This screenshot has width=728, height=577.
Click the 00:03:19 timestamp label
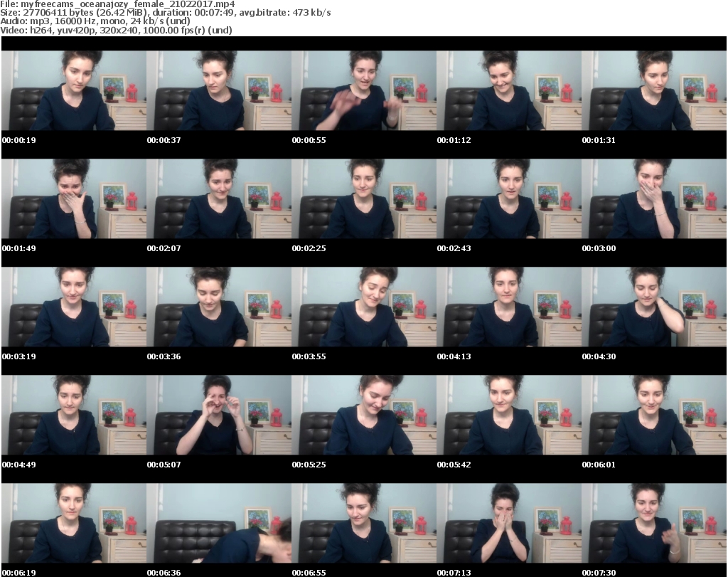(19, 356)
